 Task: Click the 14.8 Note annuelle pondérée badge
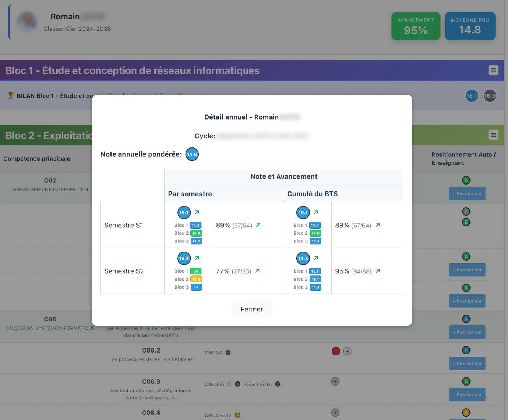click(x=192, y=154)
